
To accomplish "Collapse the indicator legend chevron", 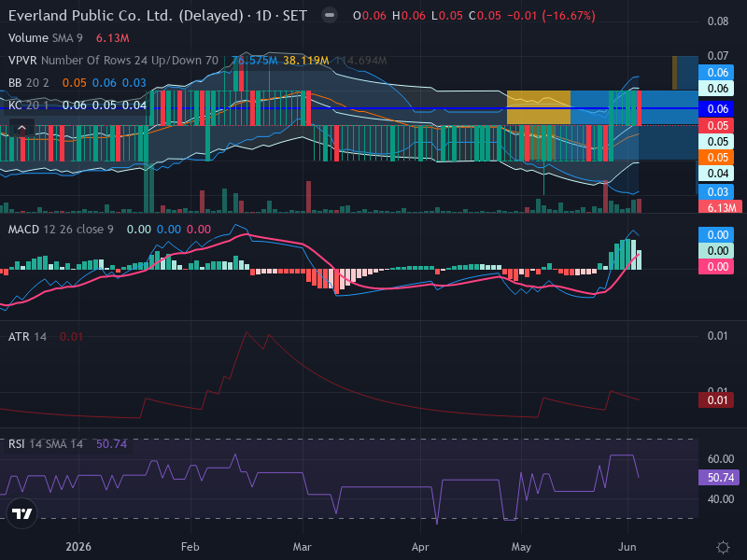I will click(21, 128).
